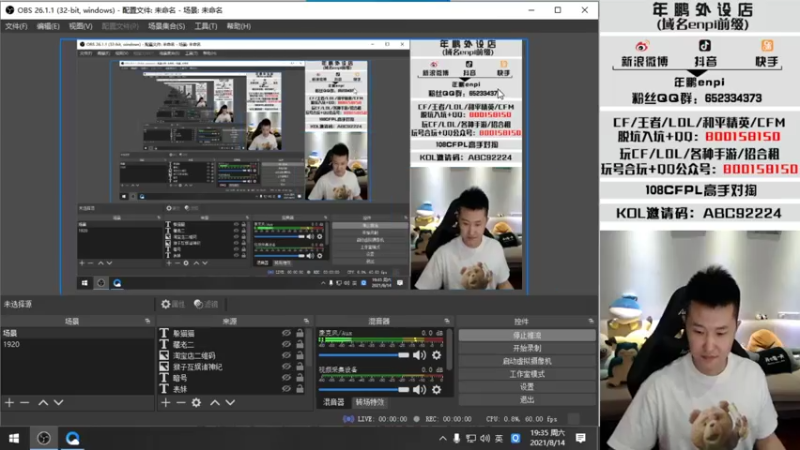
Task: Toggle visibility eye of the bottom source
Action: 286,389
